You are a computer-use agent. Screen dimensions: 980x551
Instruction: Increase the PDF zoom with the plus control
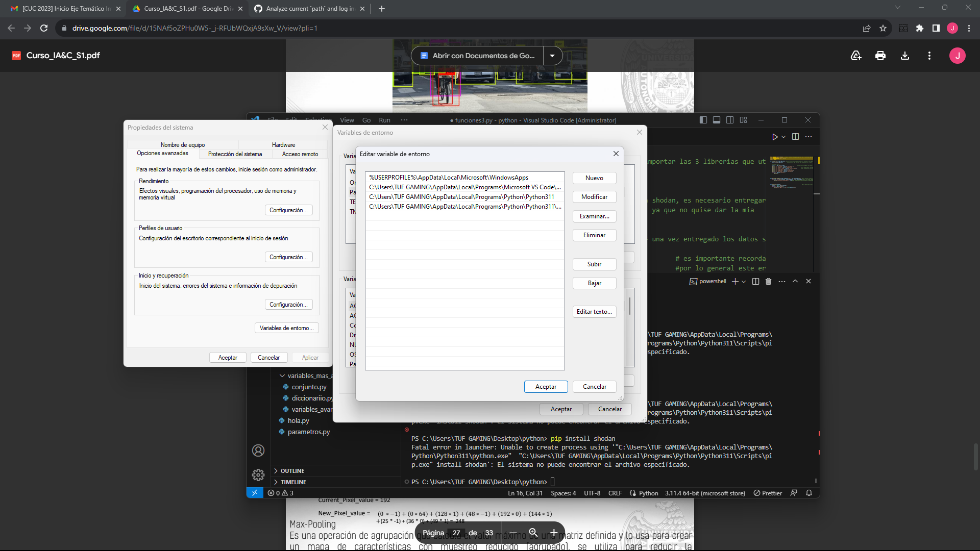553,532
